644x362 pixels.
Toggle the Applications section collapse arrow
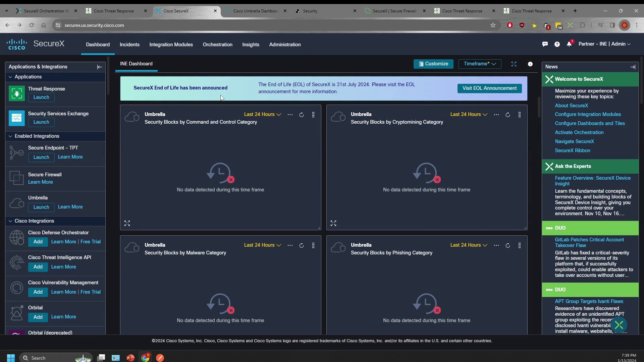click(x=10, y=76)
